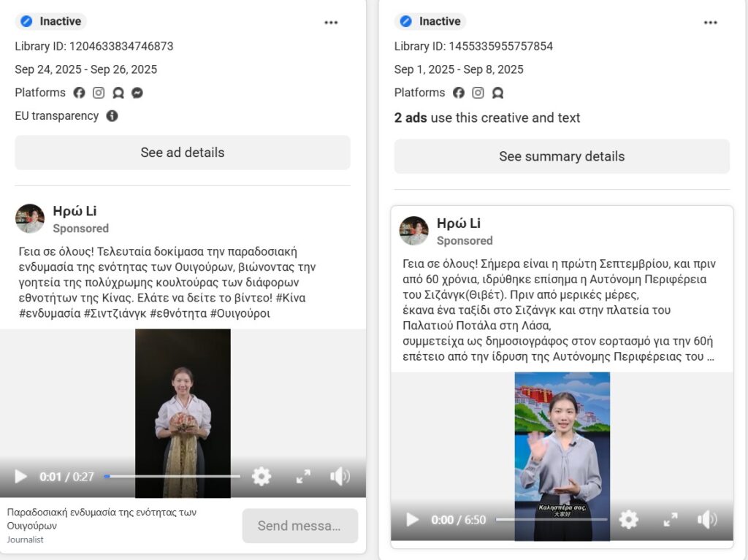Play the 6:50 Tibet video
748x560 pixels.
(413, 520)
